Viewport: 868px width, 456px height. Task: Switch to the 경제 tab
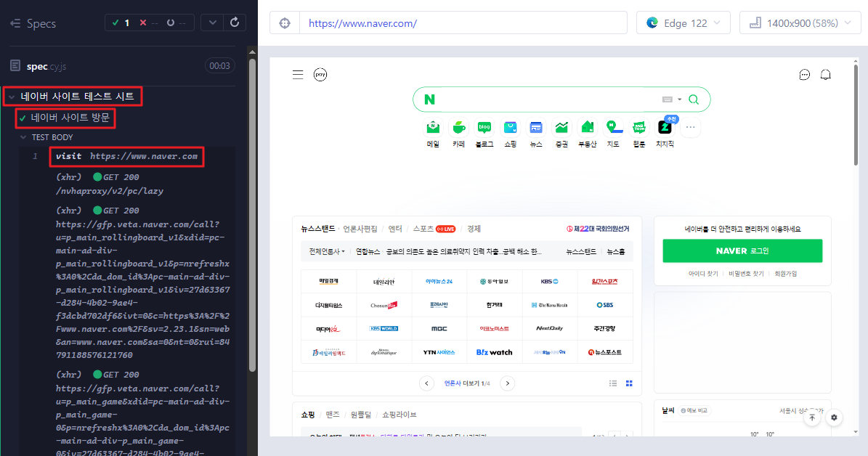474,229
